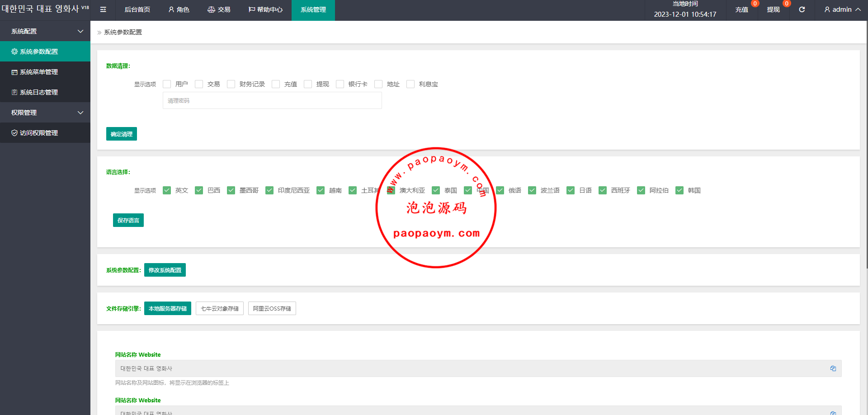Uncheck the 英文 language checkbox
This screenshot has width=868, height=415.
[167, 190]
